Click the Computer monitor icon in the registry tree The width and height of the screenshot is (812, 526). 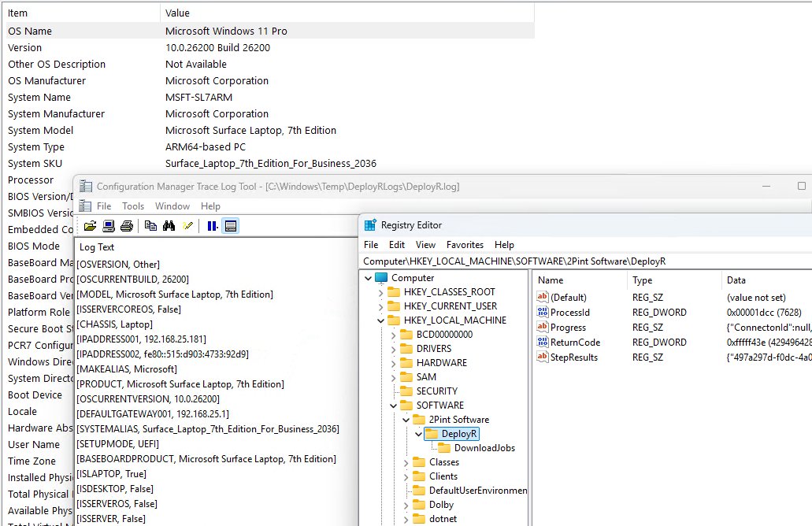click(381, 278)
